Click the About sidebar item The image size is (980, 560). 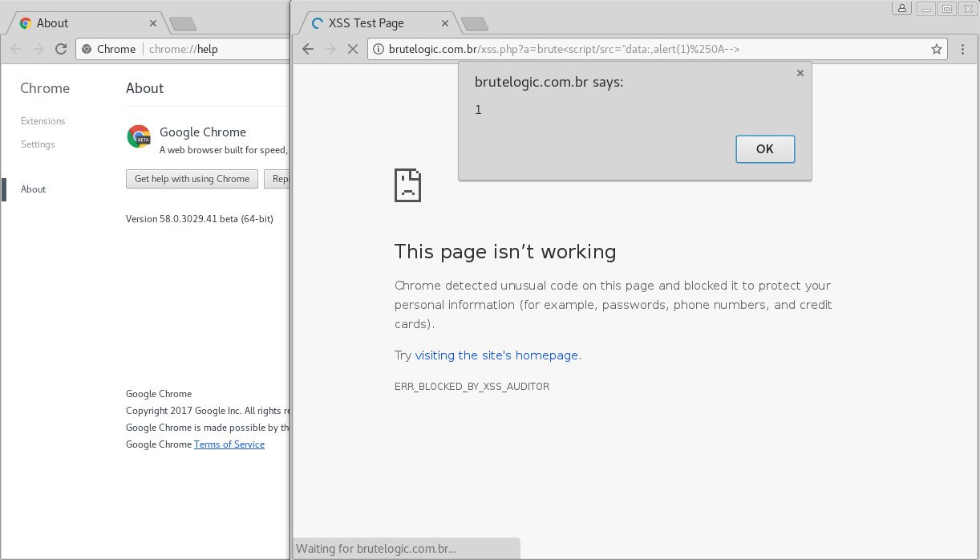[34, 189]
